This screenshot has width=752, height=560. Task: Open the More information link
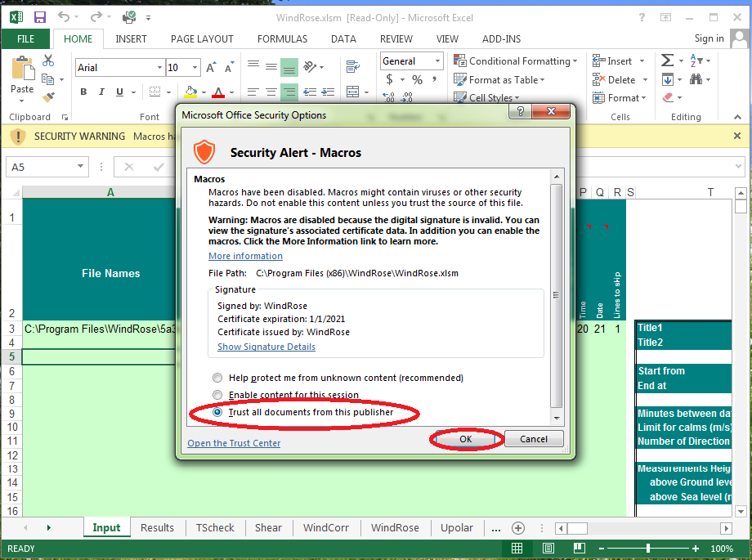click(x=245, y=256)
